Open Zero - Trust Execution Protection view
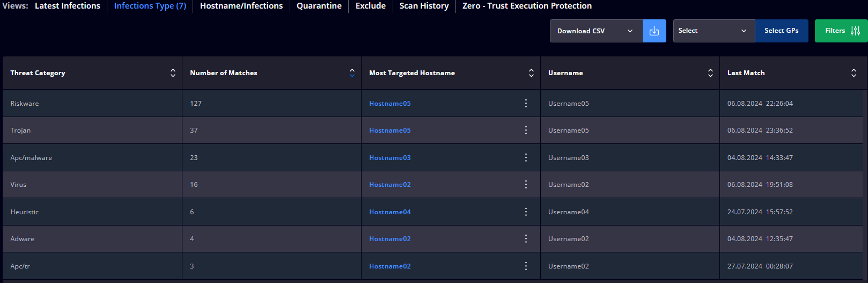This screenshot has width=868, height=283. [527, 6]
